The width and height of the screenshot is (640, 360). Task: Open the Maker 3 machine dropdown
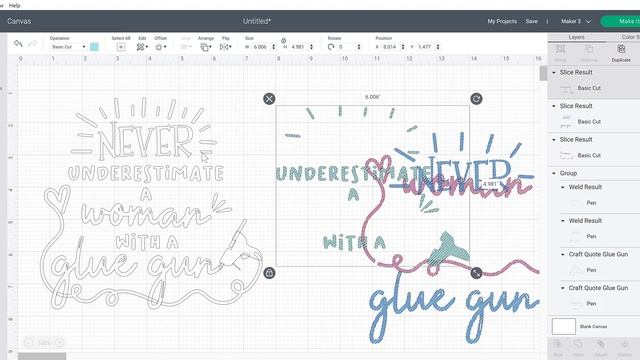[x=576, y=21]
